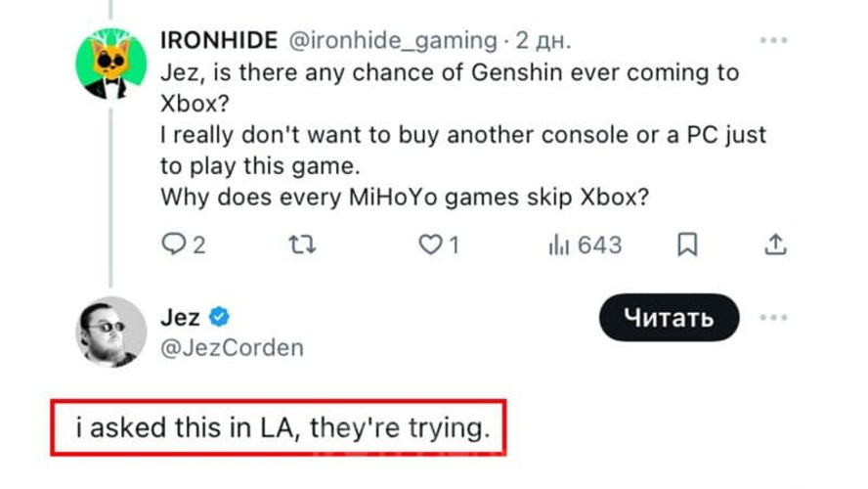868x489 pixels.
Task: Bookmark the IRONHIDE tweet
Action: tap(688, 244)
